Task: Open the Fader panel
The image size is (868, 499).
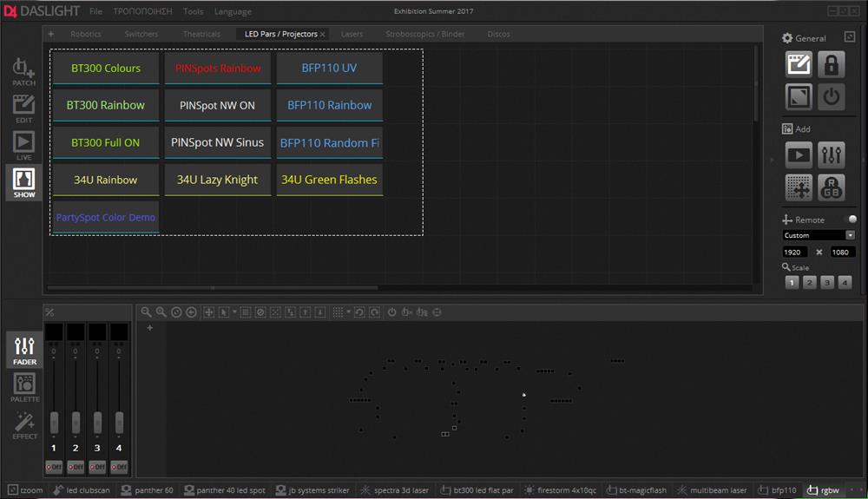Action: coord(24,350)
